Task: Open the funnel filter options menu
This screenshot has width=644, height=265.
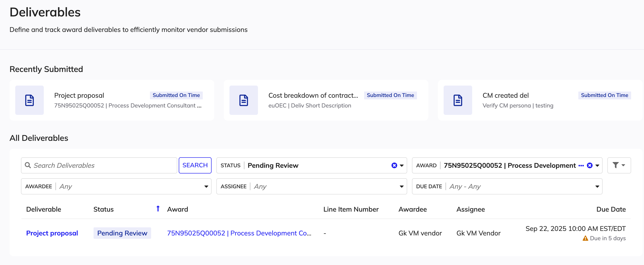Action: 619,165
